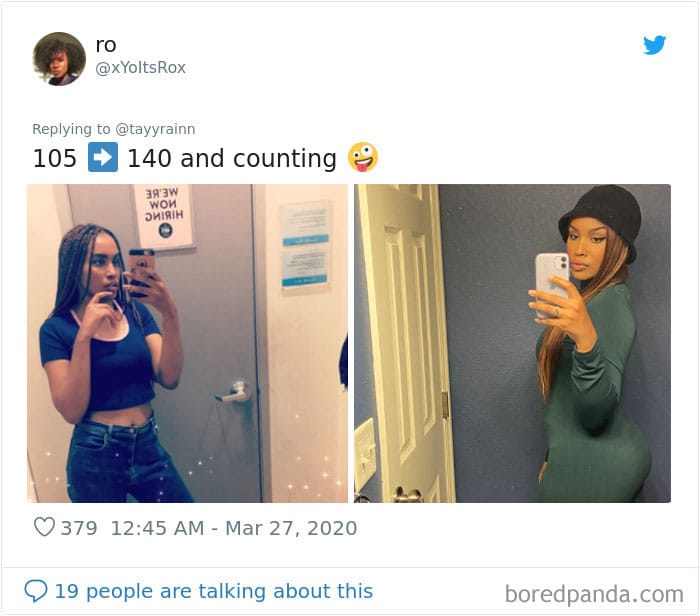Click the Twitter bird logo
The image size is (700, 616).
654,45
